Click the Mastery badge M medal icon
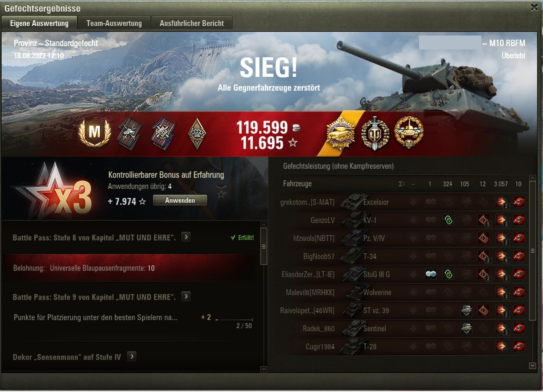The width and height of the screenshot is (543, 392). pyautogui.click(x=94, y=134)
